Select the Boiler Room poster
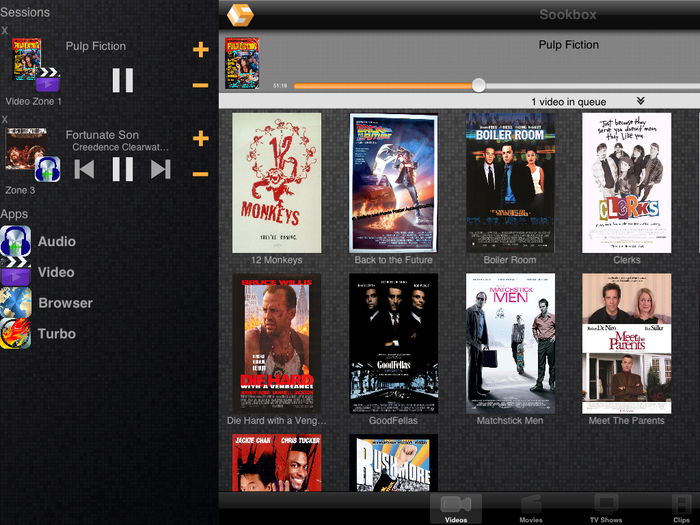Image resolution: width=700 pixels, height=525 pixels. pos(510,183)
